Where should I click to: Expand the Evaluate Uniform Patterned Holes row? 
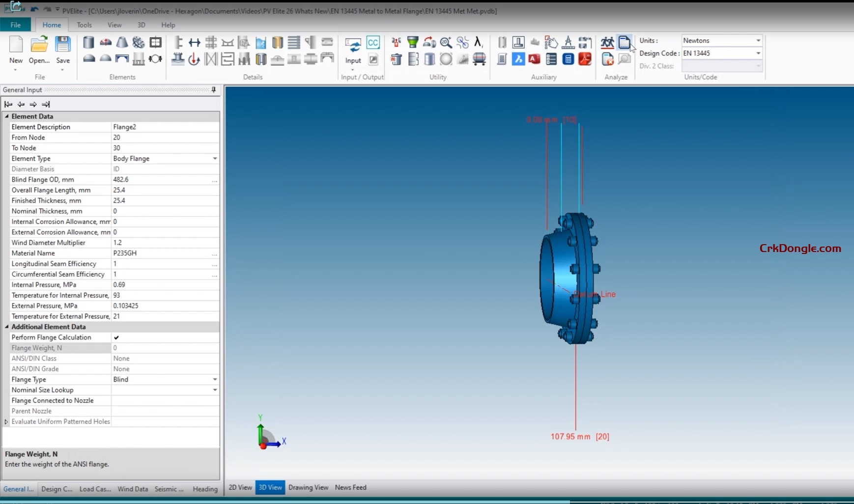(x=6, y=421)
